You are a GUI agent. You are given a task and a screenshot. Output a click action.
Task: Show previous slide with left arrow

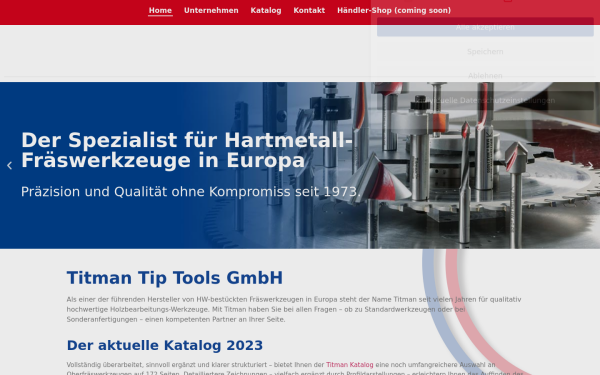(10, 166)
